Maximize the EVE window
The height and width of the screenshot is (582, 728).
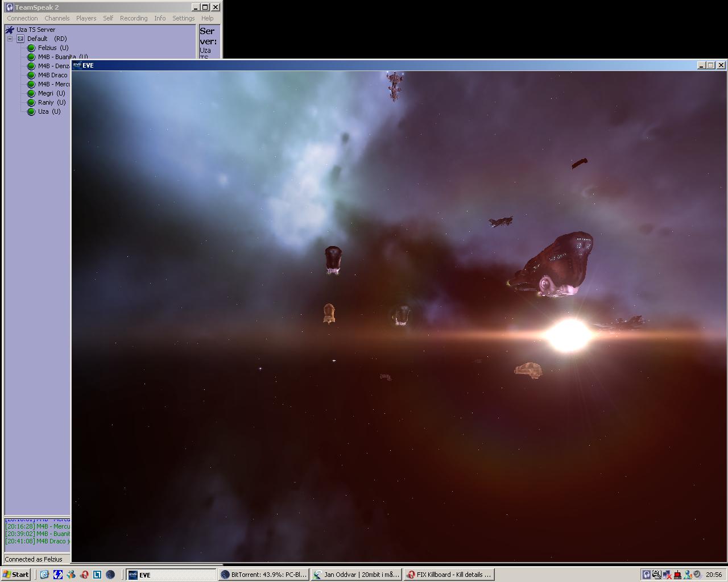(x=710, y=65)
